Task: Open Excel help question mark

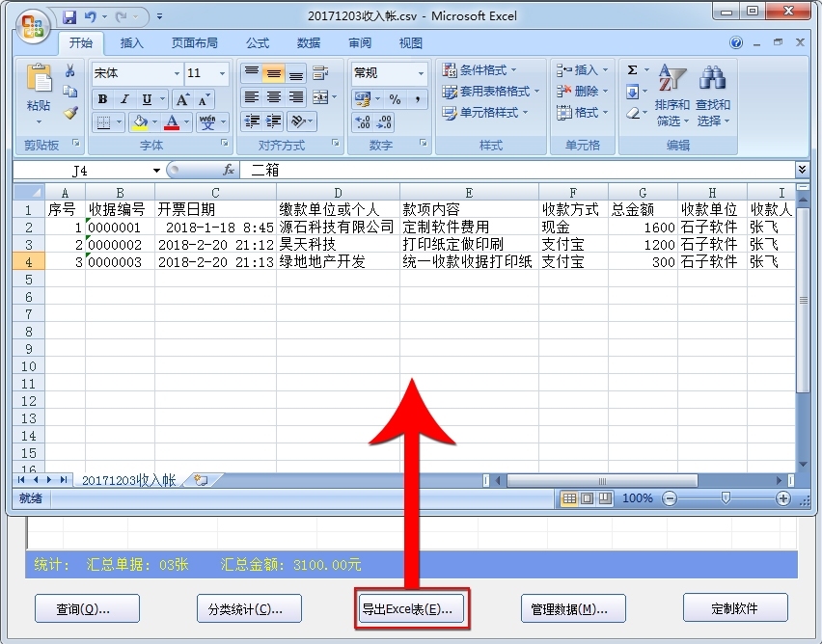Action: [736, 43]
